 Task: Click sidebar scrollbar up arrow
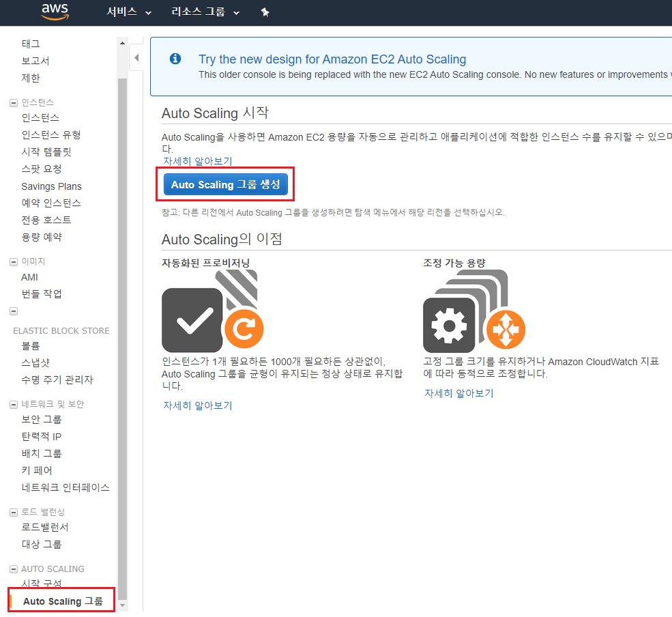click(x=123, y=43)
